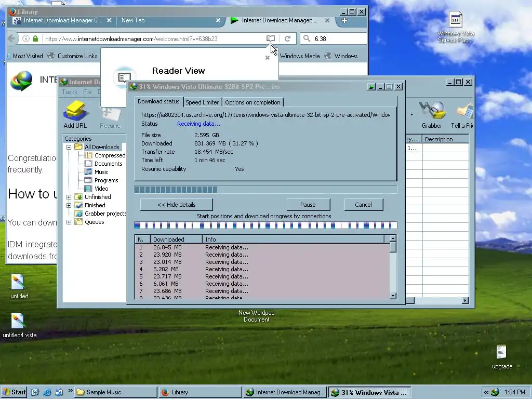532x399 pixels.
Task: Open Sample Music from the taskbar
Action: tap(116, 392)
